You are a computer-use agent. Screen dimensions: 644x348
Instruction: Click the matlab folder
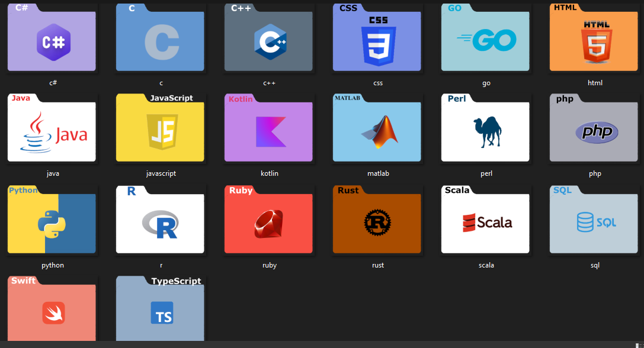[x=377, y=127]
